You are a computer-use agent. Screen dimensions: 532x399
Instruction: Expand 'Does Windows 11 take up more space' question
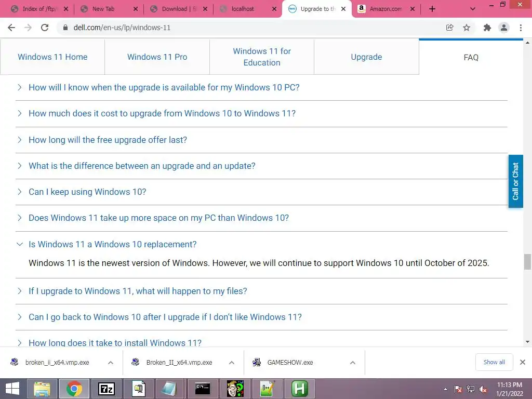pyautogui.click(x=158, y=218)
